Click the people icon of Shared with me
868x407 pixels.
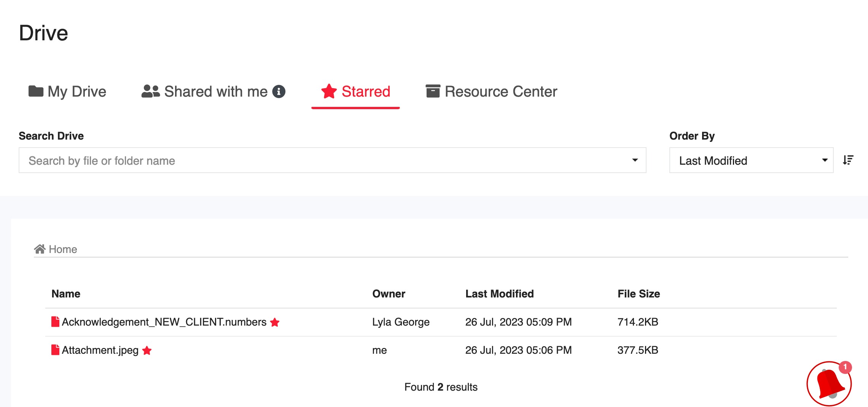[151, 91]
